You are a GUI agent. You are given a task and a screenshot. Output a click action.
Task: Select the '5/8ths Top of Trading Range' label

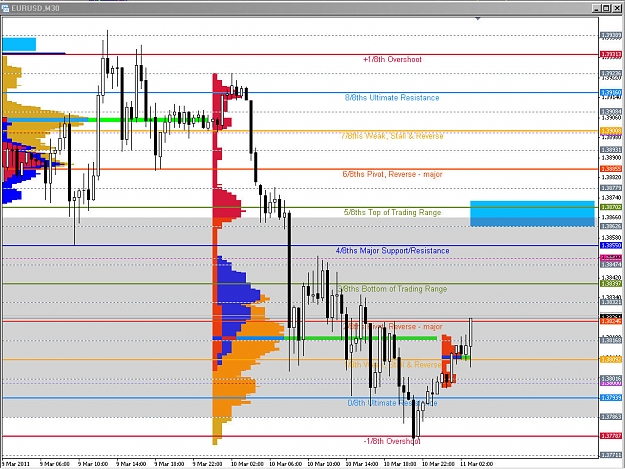pyautogui.click(x=392, y=212)
